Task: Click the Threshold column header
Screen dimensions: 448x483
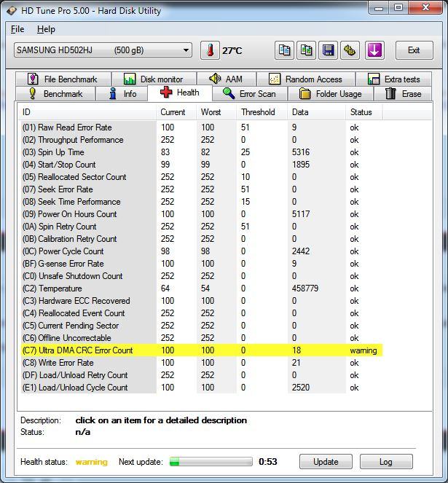Action: (x=262, y=112)
